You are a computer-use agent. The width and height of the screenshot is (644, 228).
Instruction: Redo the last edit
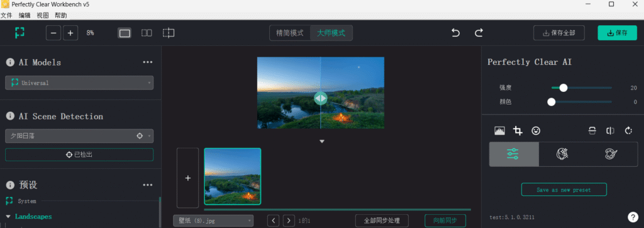(479, 33)
